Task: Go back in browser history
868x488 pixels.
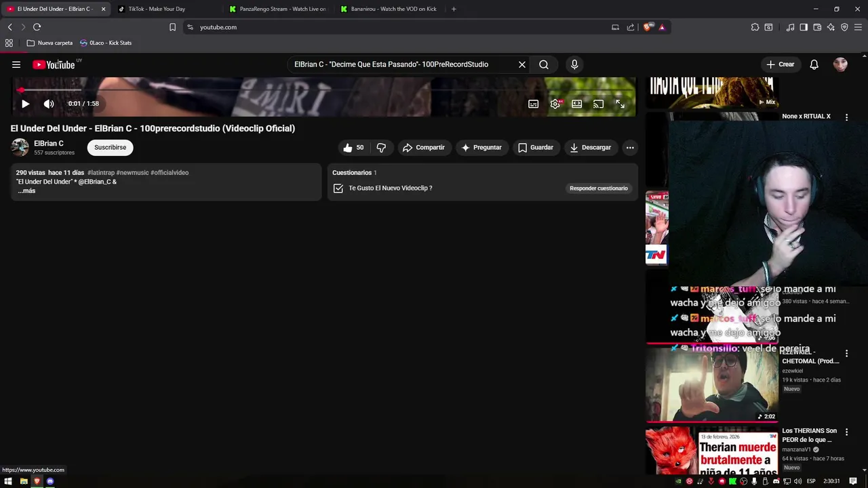Action: click(x=9, y=27)
